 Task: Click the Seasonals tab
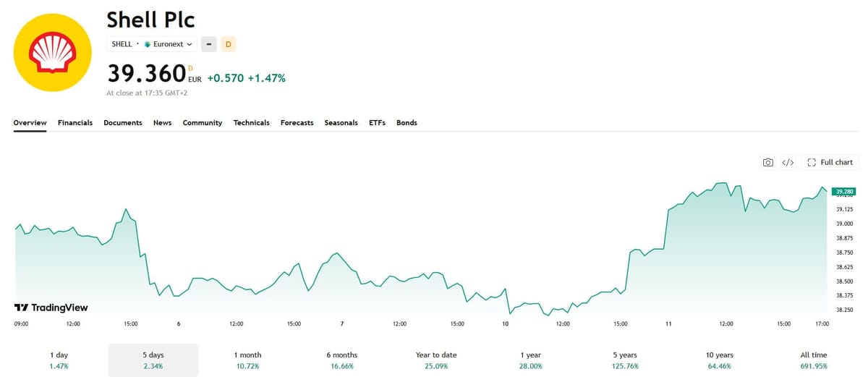pyautogui.click(x=341, y=123)
